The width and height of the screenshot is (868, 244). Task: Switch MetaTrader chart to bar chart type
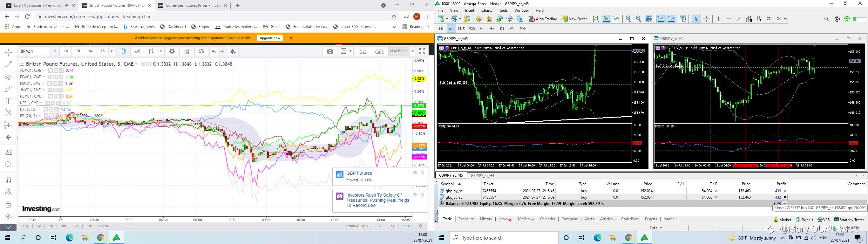[596, 19]
